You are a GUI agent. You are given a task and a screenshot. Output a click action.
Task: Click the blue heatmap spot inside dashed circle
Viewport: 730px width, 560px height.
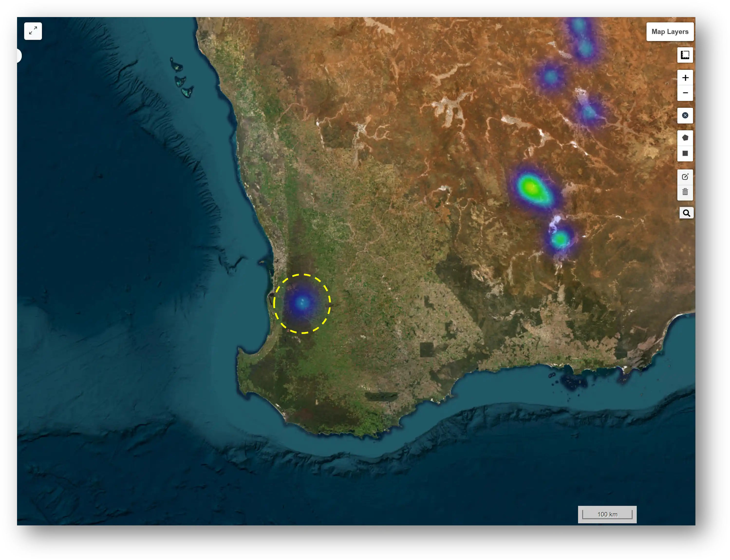[302, 303]
